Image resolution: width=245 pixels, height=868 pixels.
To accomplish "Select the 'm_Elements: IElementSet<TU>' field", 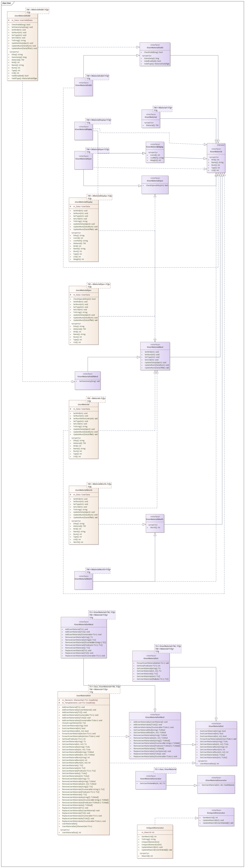I will (x=80, y=700).
